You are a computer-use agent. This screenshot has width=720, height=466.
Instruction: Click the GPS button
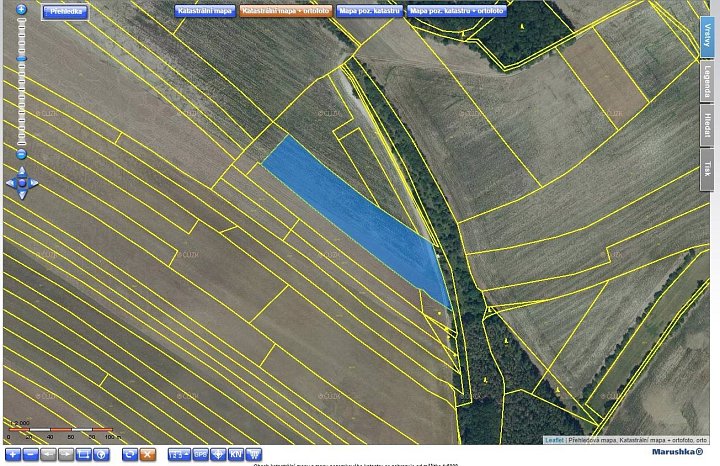tap(201, 455)
